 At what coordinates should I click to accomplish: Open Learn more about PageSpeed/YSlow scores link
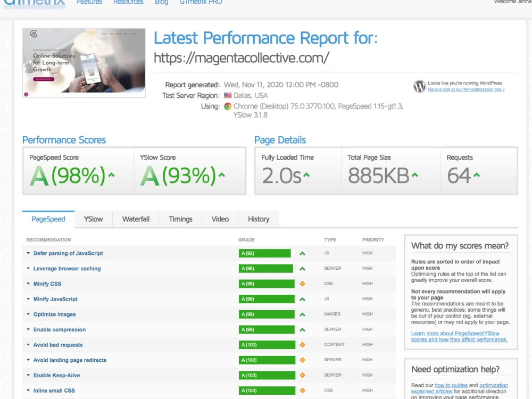pos(459,337)
